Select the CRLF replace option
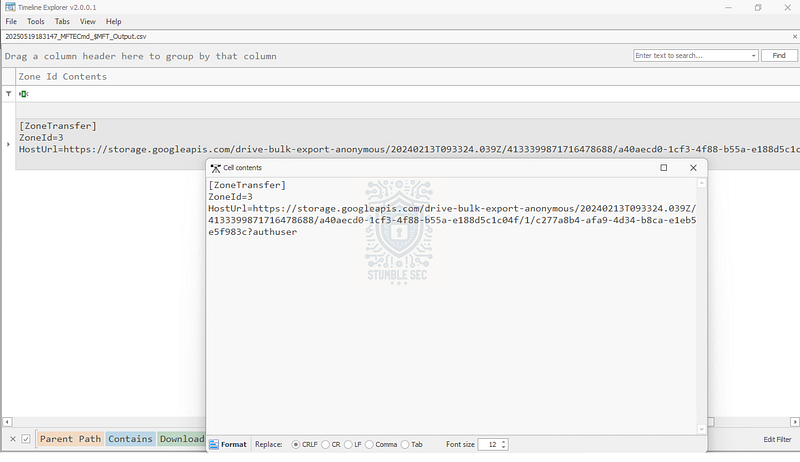Viewport: 800px width, 462px height. tap(305, 445)
